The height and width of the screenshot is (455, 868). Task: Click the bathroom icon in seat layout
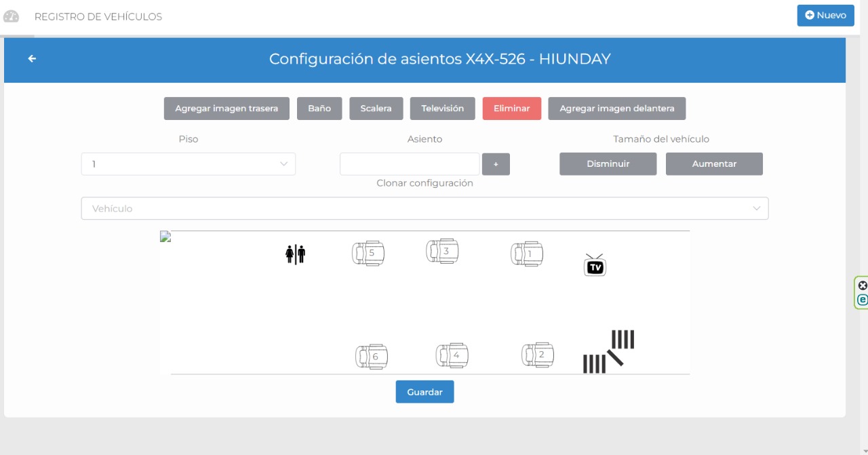[x=295, y=254]
